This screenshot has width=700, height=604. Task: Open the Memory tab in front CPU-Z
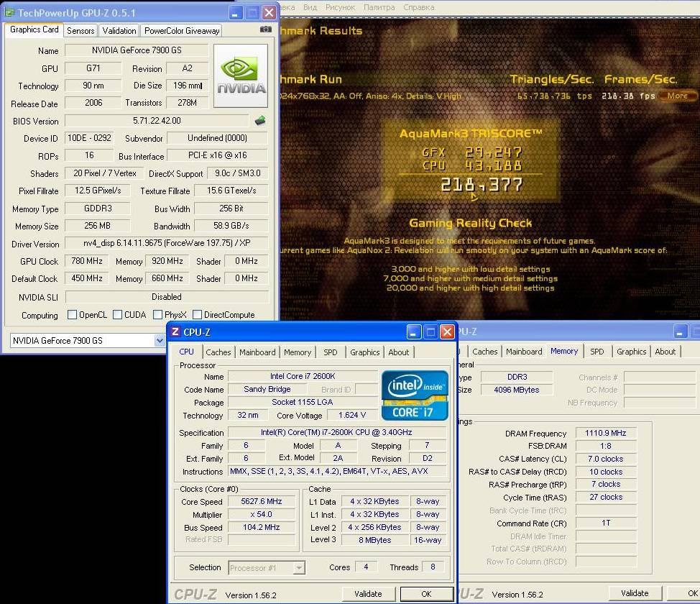(x=298, y=352)
